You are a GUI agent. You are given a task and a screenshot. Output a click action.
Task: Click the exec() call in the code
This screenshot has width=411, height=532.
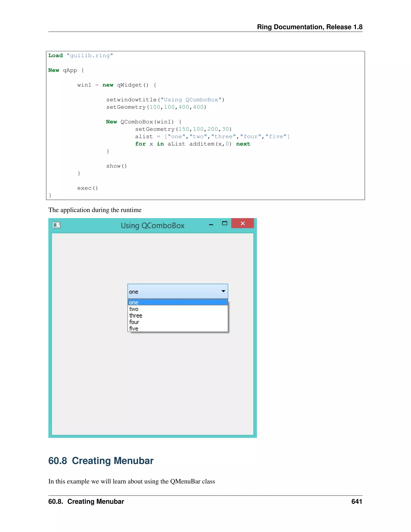[87, 188]
